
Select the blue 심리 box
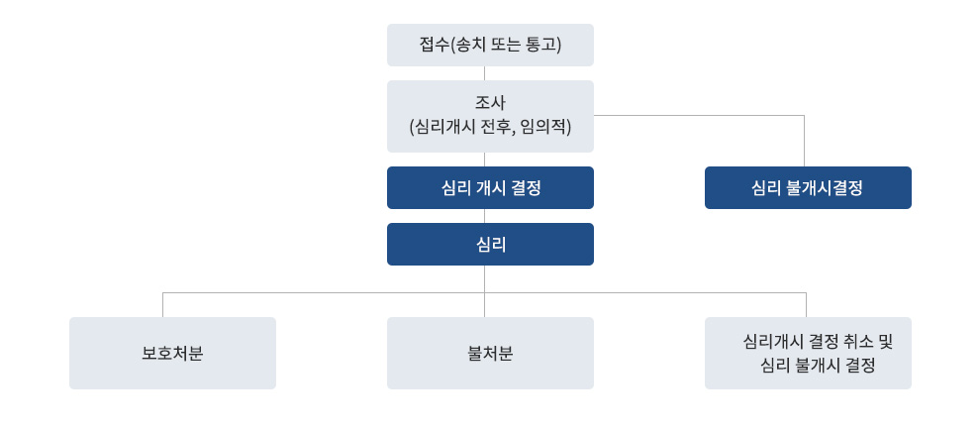490,244
